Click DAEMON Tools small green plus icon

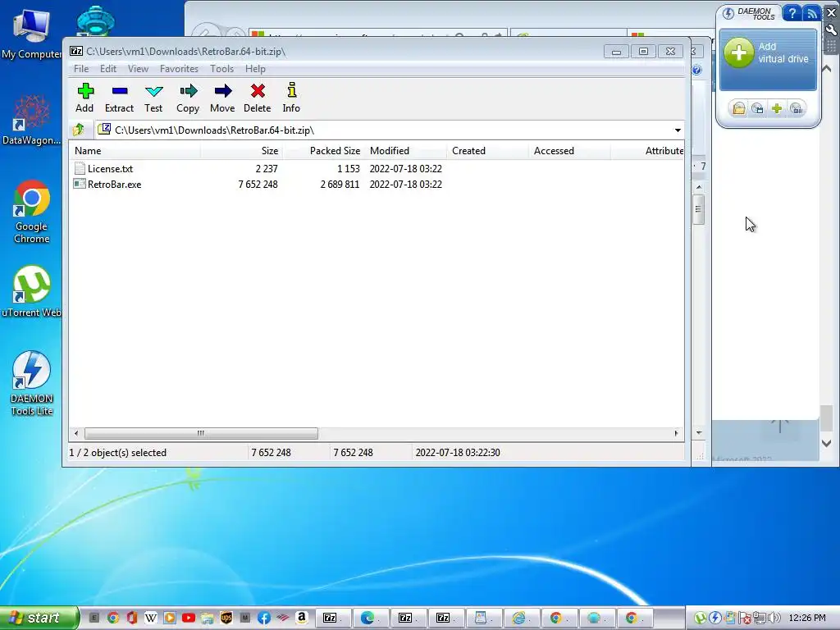(x=777, y=109)
